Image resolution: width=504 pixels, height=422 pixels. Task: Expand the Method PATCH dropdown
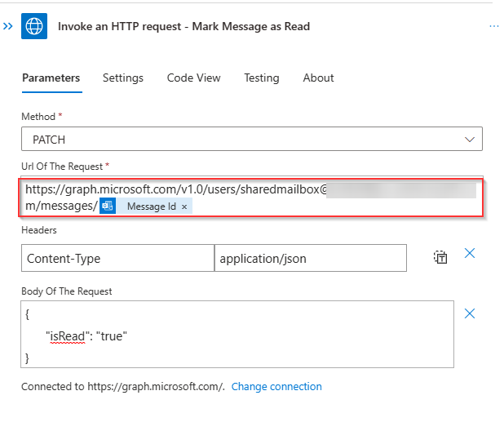pyautogui.click(x=252, y=139)
